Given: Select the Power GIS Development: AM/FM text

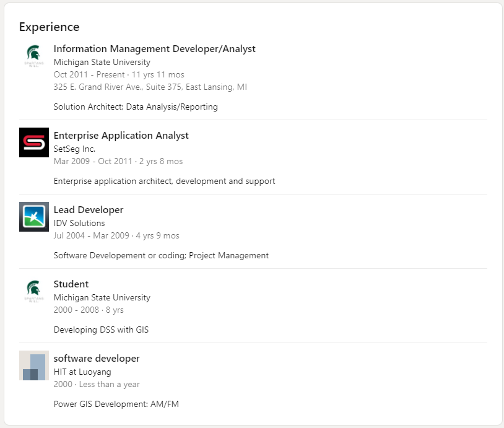Looking at the screenshot, I should [x=116, y=404].
